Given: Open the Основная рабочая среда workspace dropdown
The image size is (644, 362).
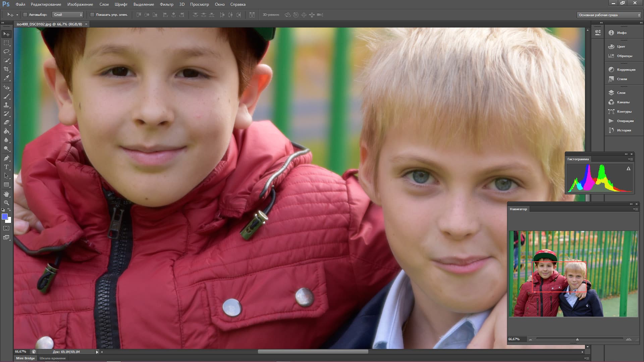Looking at the screenshot, I should [609, 15].
